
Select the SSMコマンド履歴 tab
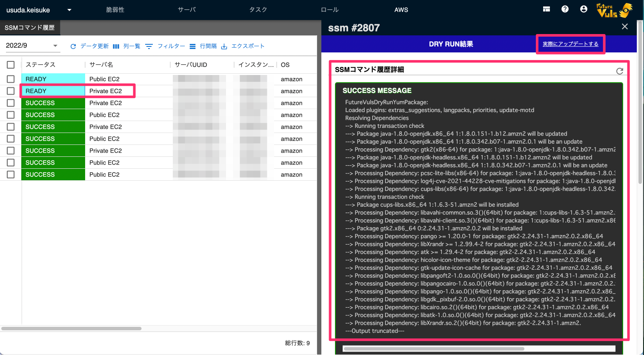30,27
